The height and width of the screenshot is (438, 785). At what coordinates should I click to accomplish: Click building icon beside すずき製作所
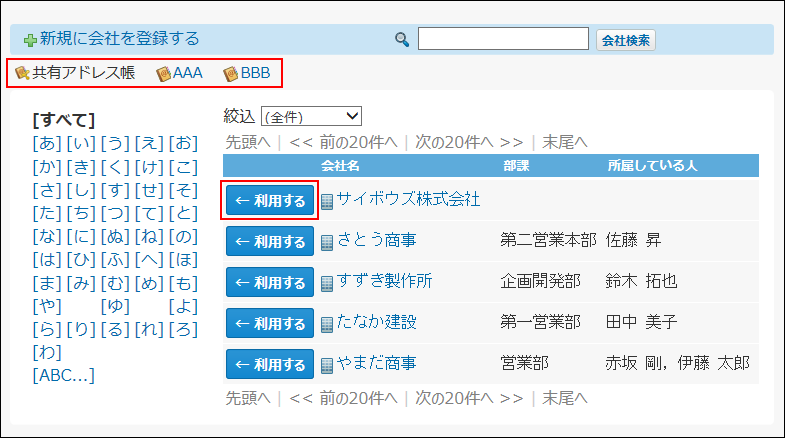pos(327,284)
